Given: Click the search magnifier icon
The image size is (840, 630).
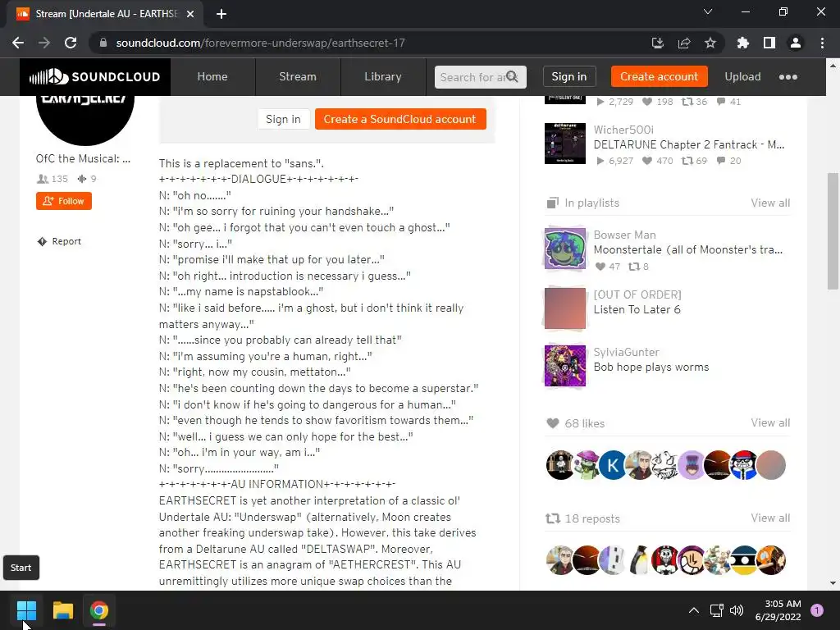Looking at the screenshot, I should (x=512, y=76).
